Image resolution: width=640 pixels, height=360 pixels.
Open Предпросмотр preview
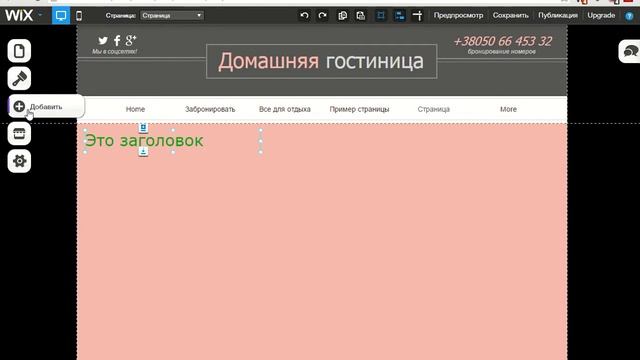point(458,16)
